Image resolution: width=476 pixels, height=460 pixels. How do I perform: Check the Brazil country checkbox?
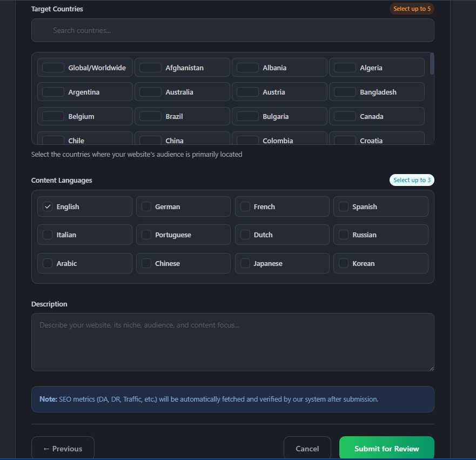coord(150,116)
